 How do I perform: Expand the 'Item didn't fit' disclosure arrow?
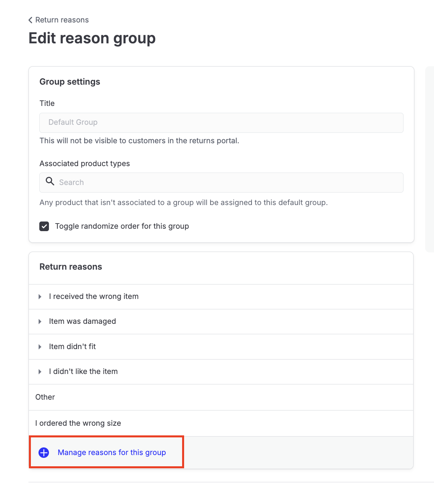[x=40, y=347]
